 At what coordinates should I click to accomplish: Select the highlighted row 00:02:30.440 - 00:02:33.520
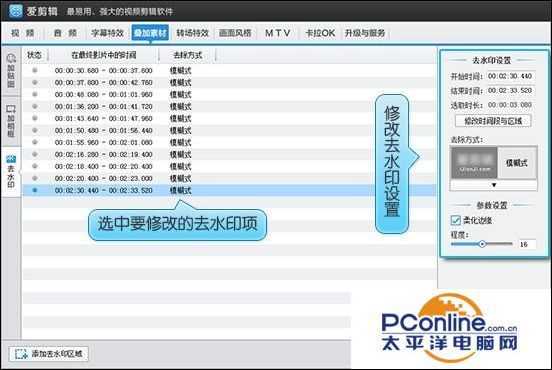point(229,190)
